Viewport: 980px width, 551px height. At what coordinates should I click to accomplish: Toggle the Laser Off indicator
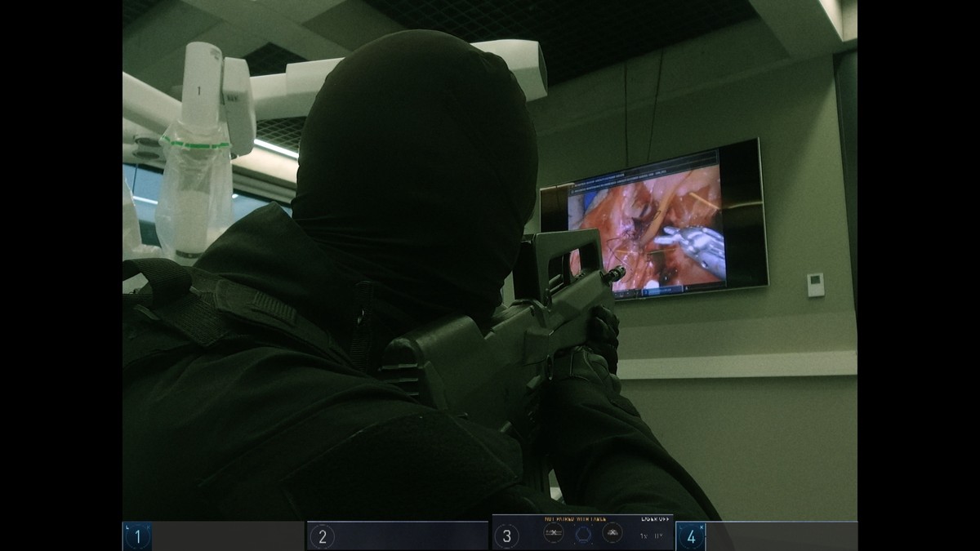pyautogui.click(x=656, y=518)
